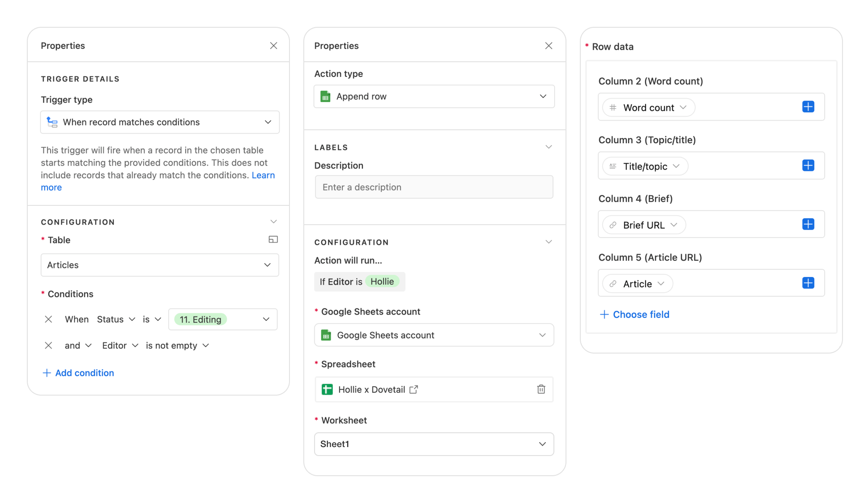Delete the Hollie x Dovetail spreadsheet
Screen dimensions: 868x503
pos(541,389)
